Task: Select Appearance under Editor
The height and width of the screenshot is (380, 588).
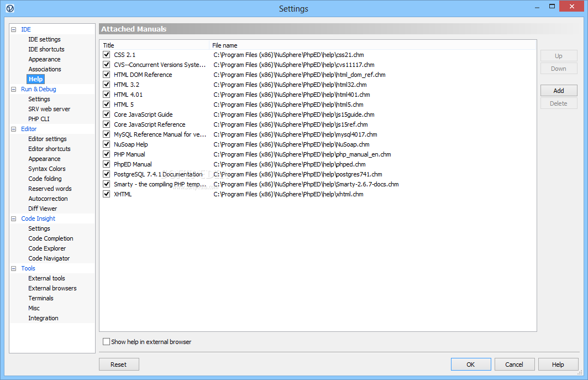Action: pyautogui.click(x=44, y=159)
